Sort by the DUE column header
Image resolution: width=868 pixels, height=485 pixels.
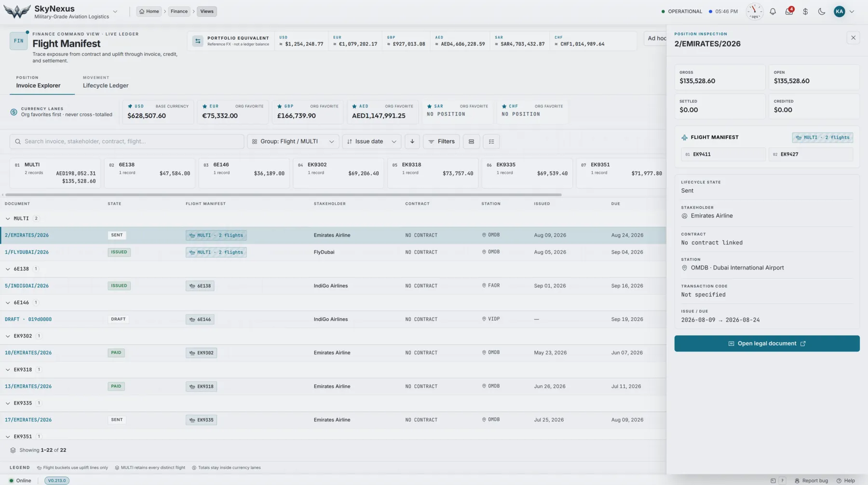coord(616,204)
